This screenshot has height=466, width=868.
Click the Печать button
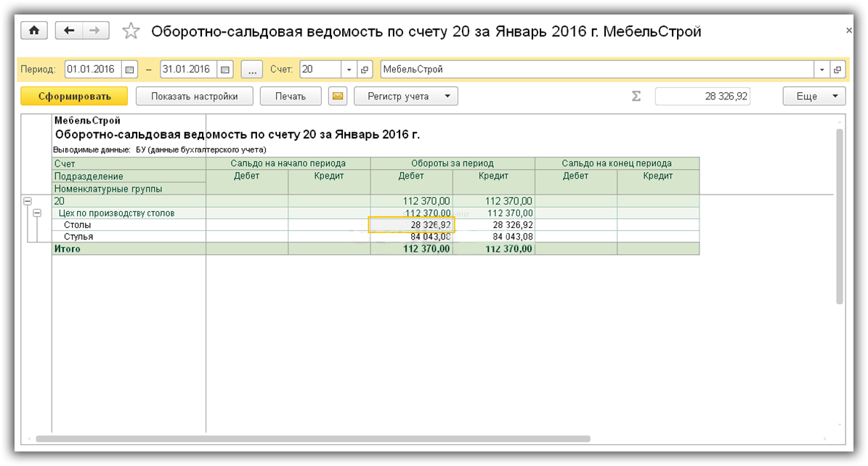point(291,97)
